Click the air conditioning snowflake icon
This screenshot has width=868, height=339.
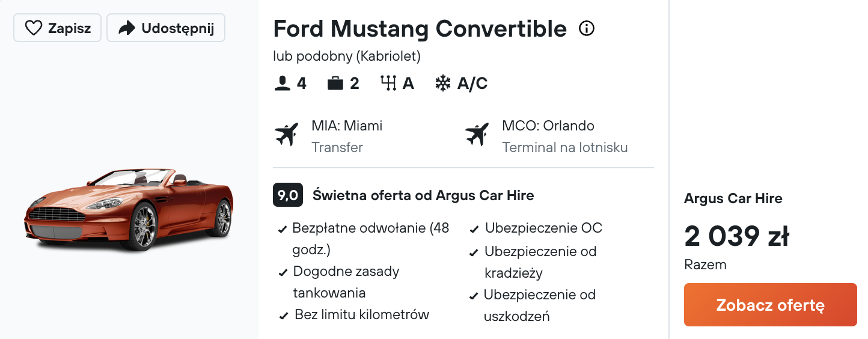pyautogui.click(x=443, y=84)
